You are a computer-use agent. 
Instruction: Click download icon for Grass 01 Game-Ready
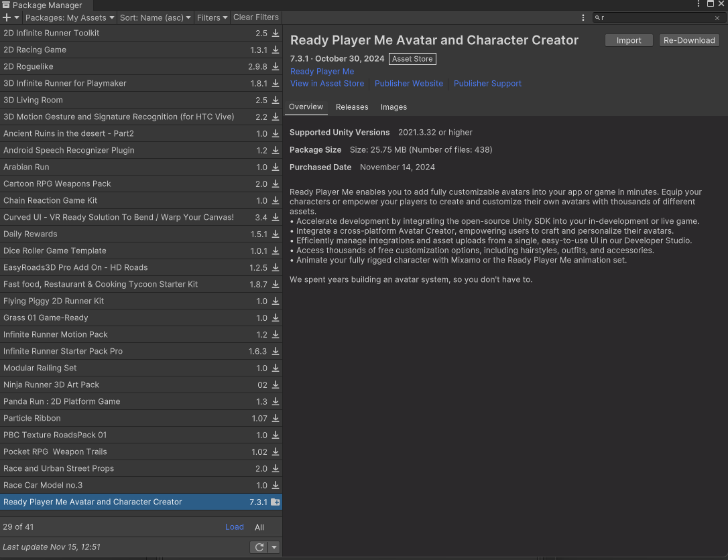(x=276, y=318)
